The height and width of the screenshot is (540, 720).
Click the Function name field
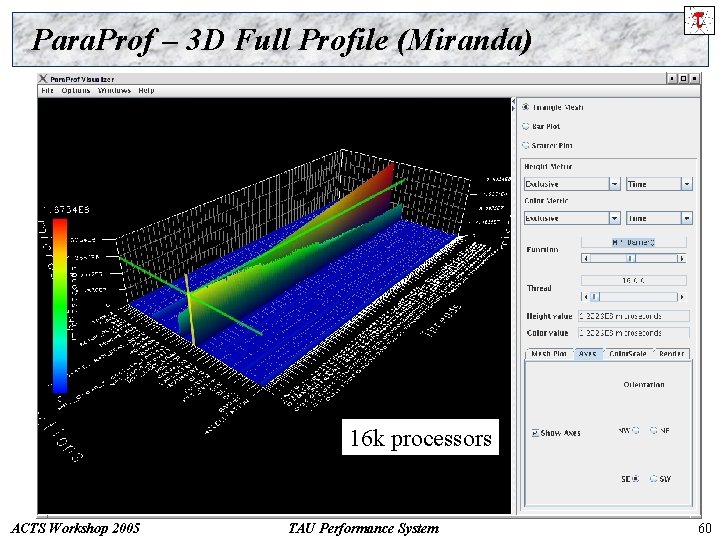click(634, 242)
